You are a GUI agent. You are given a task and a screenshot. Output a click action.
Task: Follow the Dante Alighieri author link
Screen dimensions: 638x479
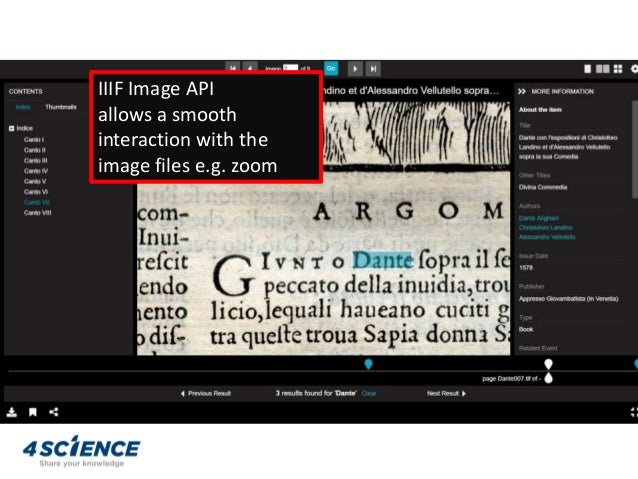point(539,218)
